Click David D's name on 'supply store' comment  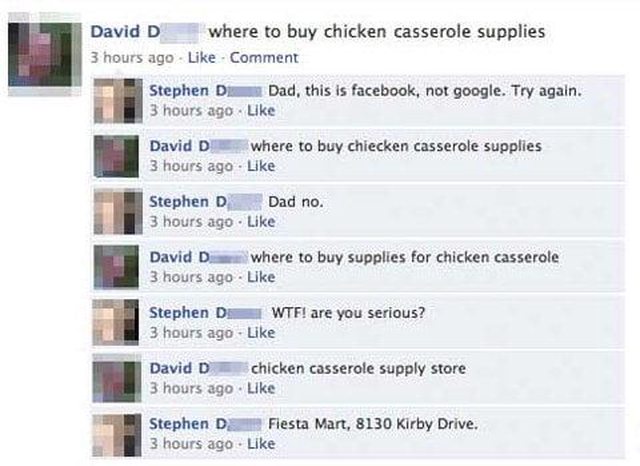click(199, 368)
